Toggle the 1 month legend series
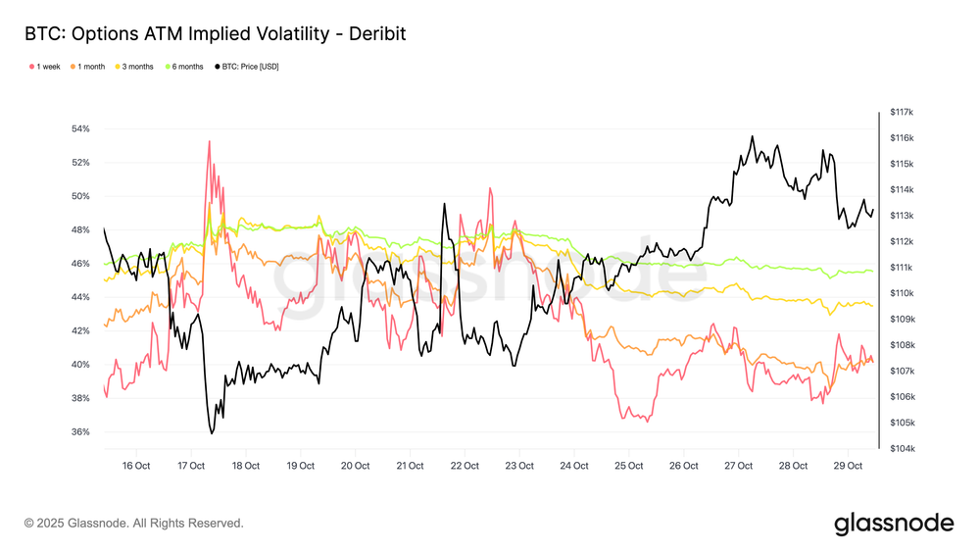 (87, 67)
